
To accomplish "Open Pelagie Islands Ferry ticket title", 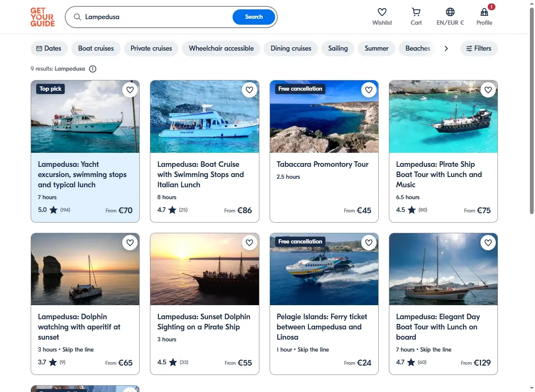I will point(322,327).
